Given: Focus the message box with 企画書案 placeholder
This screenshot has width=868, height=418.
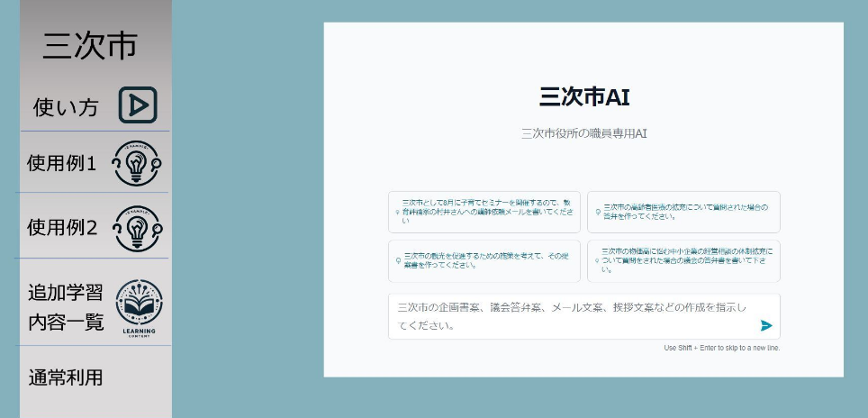Looking at the screenshot, I should [x=572, y=316].
